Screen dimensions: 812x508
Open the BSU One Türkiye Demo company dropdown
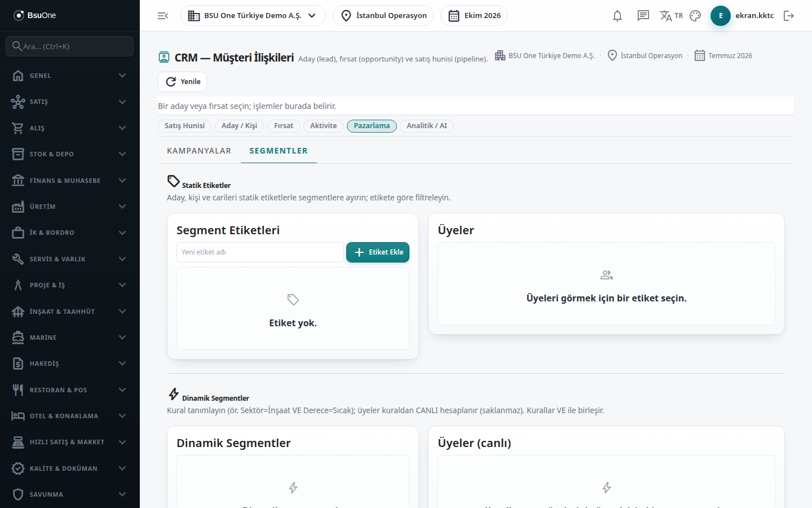pyautogui.click(x=253, y=16)
